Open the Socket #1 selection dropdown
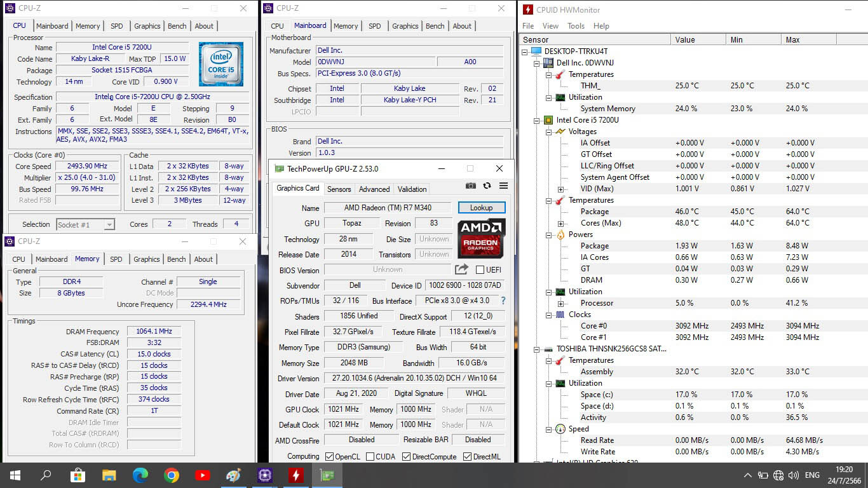Viewport: 868px width, 488px height. [109, 224]
